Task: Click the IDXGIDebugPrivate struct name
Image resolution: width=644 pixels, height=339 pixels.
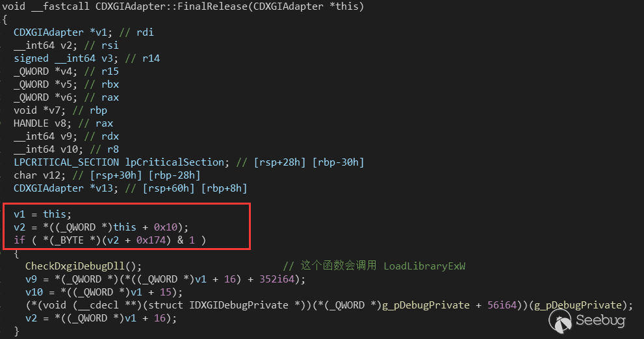Action: (238, 305)
